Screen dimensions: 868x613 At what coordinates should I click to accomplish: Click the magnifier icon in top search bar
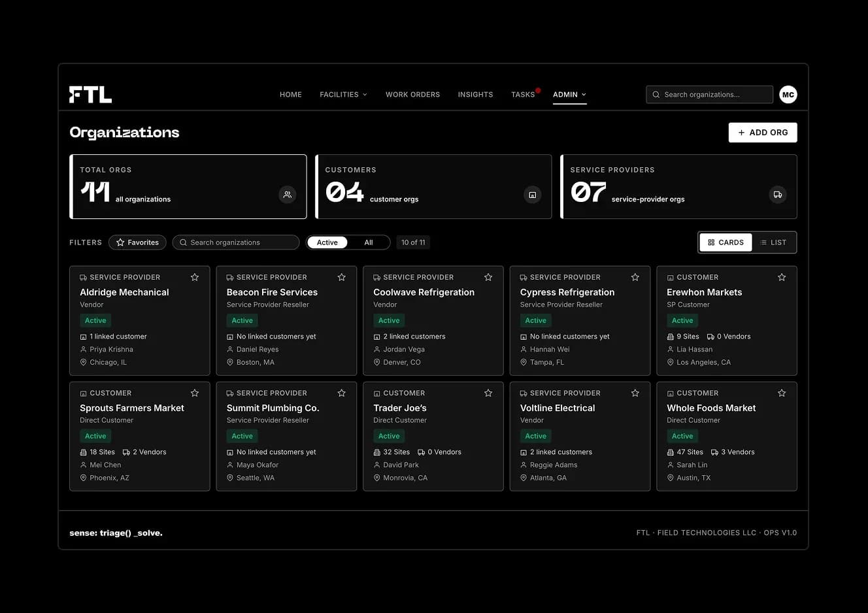point(656,95)
